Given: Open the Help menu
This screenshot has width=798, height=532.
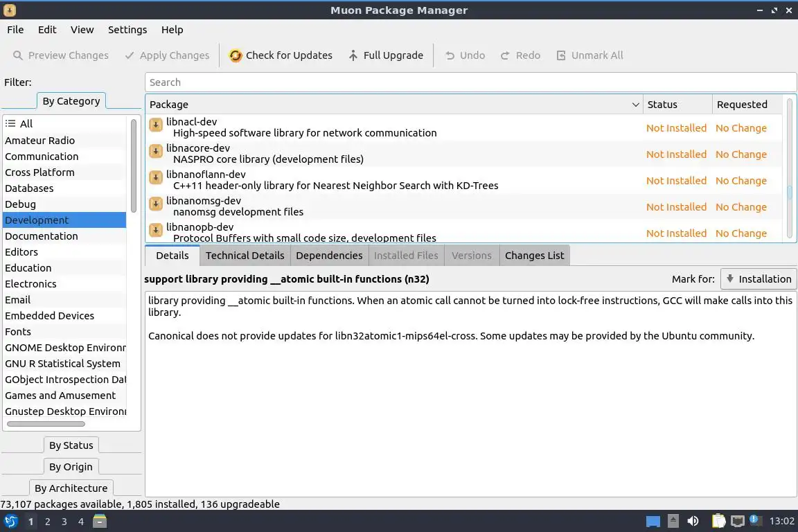Looking at the screenshot, I should coord(172,30).
